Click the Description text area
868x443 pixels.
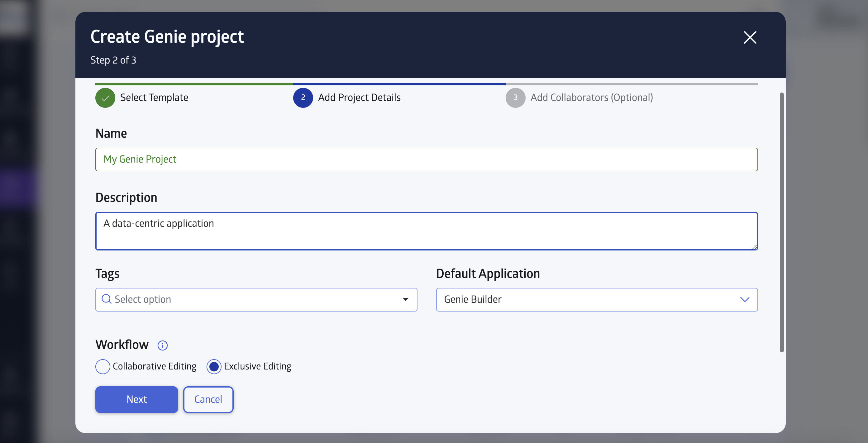point(427,231)
